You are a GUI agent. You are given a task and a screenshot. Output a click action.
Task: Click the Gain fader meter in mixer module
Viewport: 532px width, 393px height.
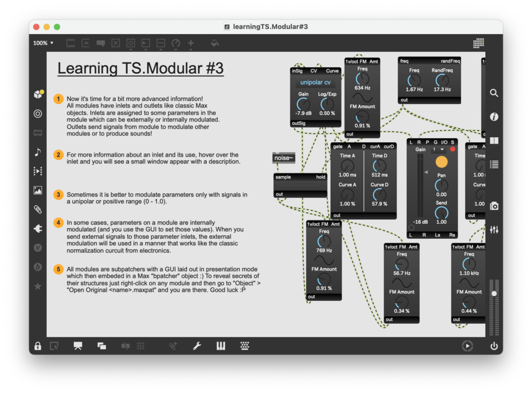click(x=420, y=186)
